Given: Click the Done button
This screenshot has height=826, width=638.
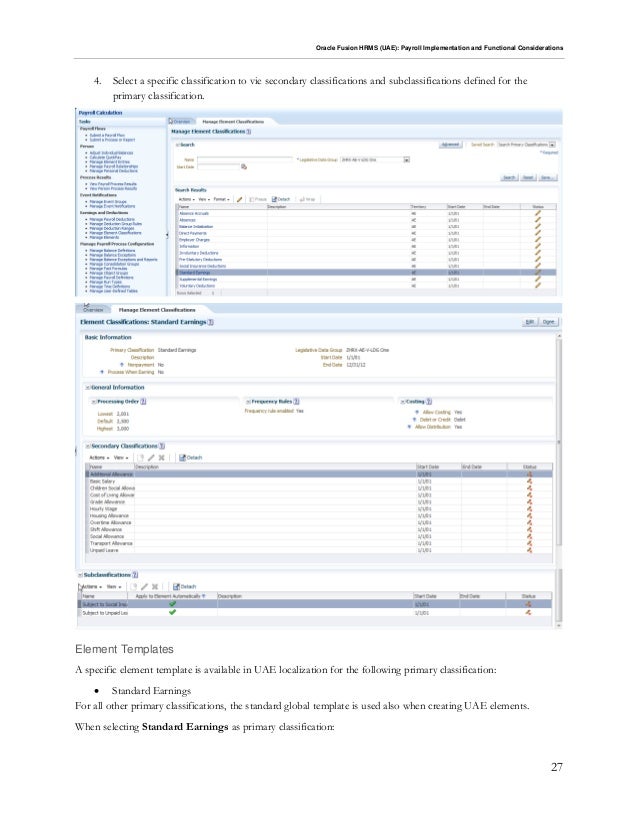Looking at the screenshot, I should tap(548, 322).
